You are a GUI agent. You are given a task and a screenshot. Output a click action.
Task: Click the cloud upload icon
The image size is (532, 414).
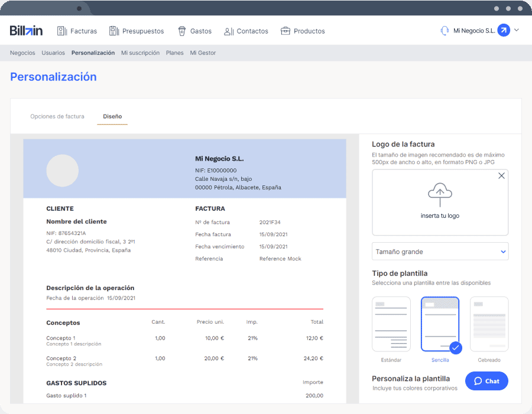[440, 194]
